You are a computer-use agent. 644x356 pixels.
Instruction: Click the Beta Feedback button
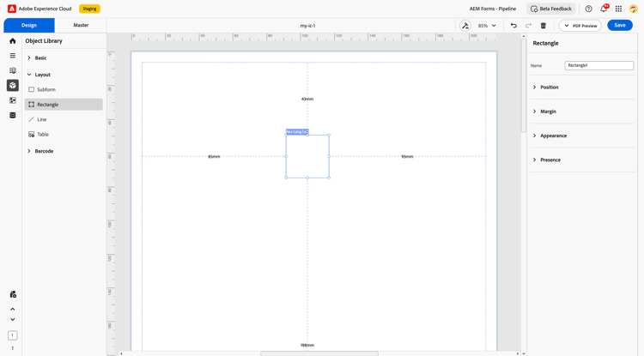tap(551, 9)
